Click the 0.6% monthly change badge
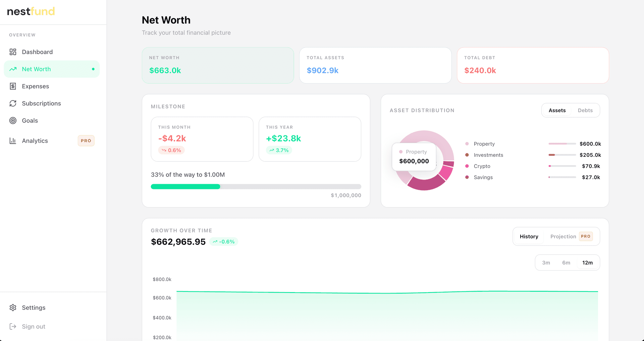This screenshot has width=644, height=341. click(171, 150)
